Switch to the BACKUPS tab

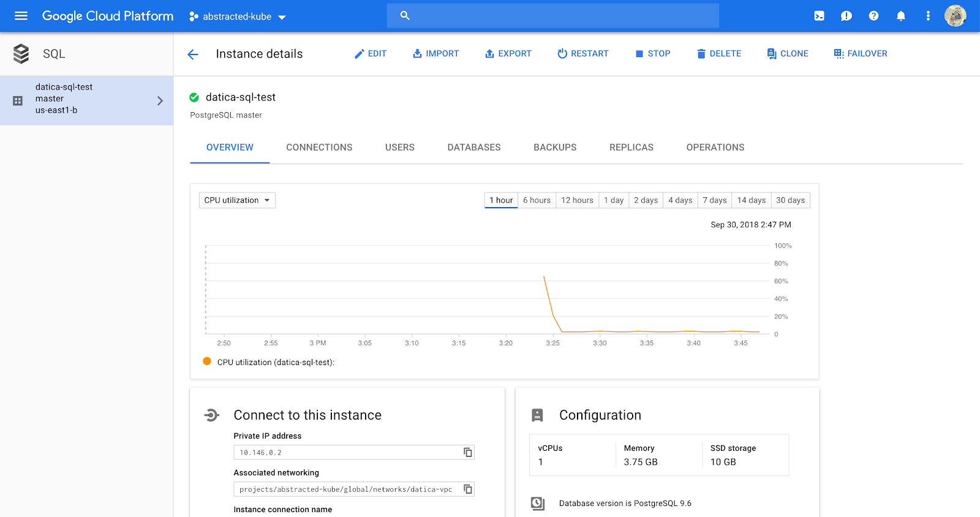tap(555, 148)
